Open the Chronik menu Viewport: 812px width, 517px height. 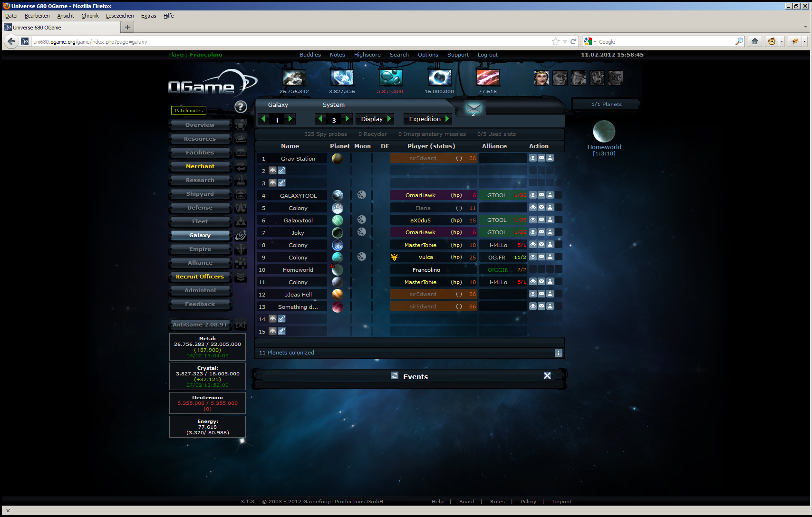[x=90, y=16]
